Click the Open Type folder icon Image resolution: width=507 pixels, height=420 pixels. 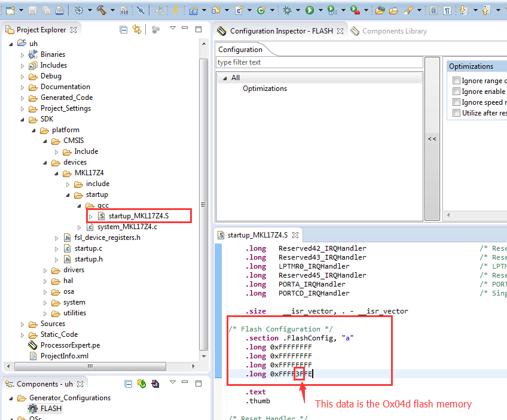(x=380, y=10)
